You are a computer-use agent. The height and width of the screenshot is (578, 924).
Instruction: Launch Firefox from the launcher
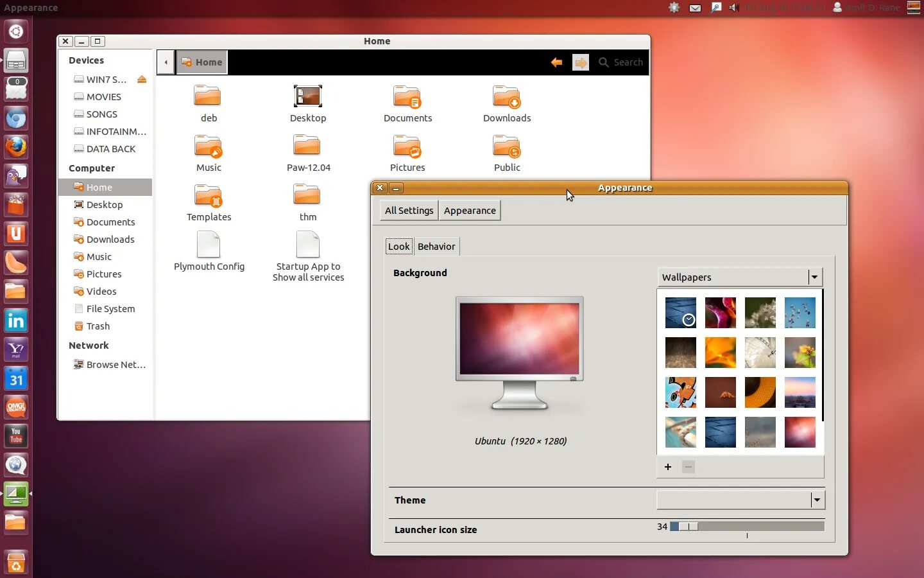(x=16, y=147)
